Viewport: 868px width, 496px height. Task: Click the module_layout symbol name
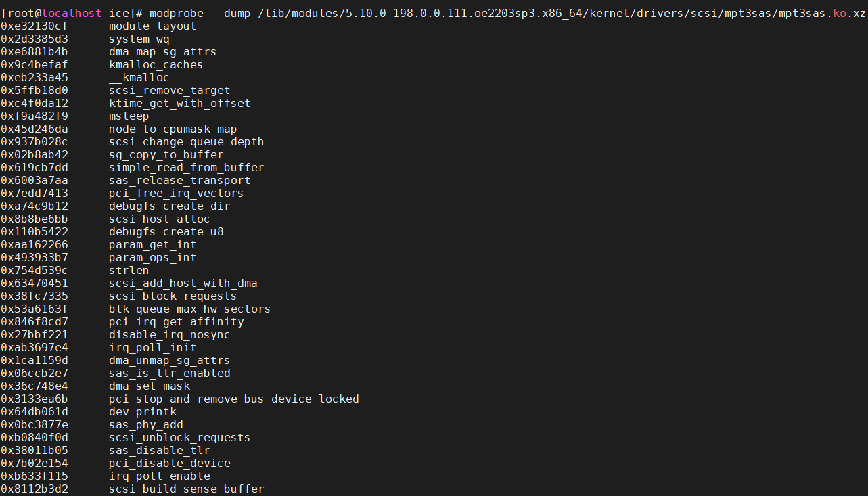pyautogui.click(x=152, y=26)
